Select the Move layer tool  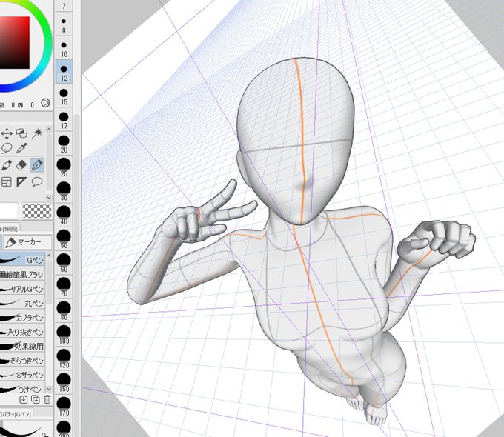7,133
